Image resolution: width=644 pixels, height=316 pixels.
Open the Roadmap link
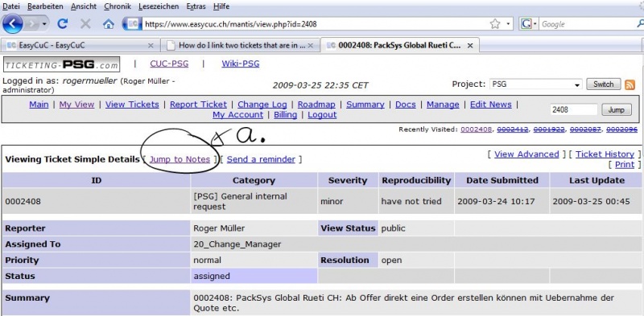316,105
